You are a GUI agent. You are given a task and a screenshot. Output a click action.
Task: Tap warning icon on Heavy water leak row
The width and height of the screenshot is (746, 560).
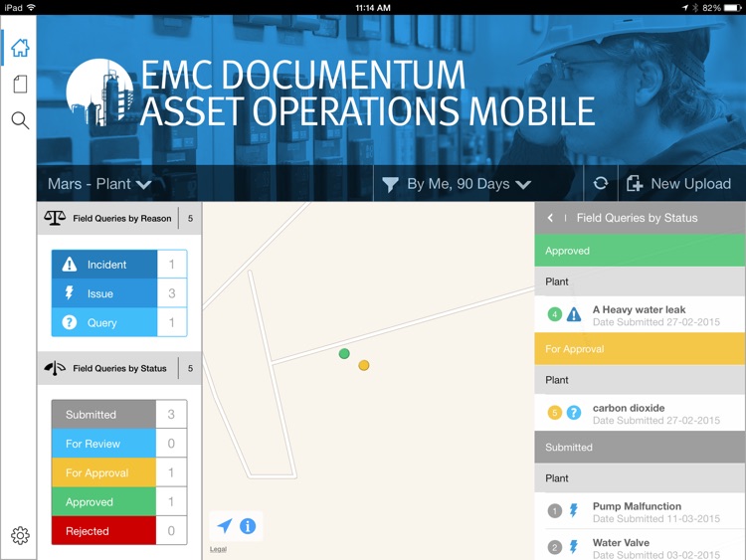(574, 314)
